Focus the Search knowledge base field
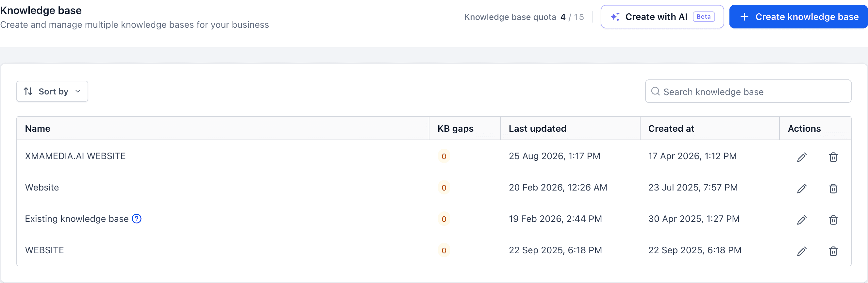 click(x=748, y=91)
